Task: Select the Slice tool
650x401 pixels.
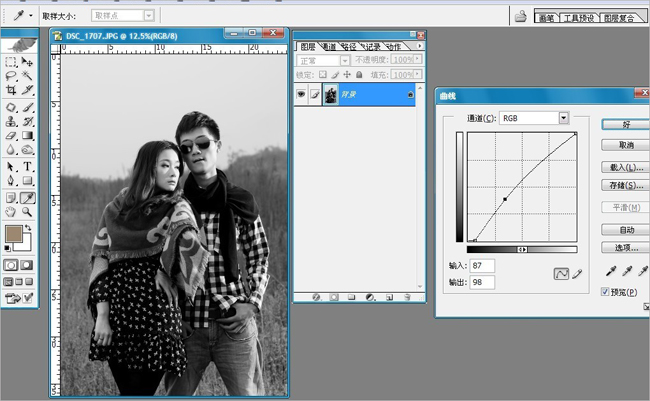Action: pos(27,90)
